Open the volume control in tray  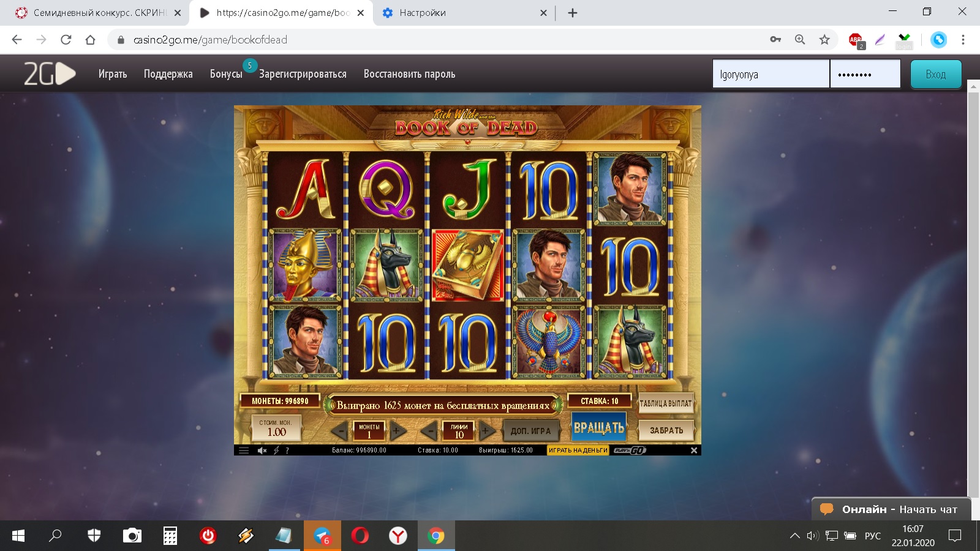click(813, 536)
